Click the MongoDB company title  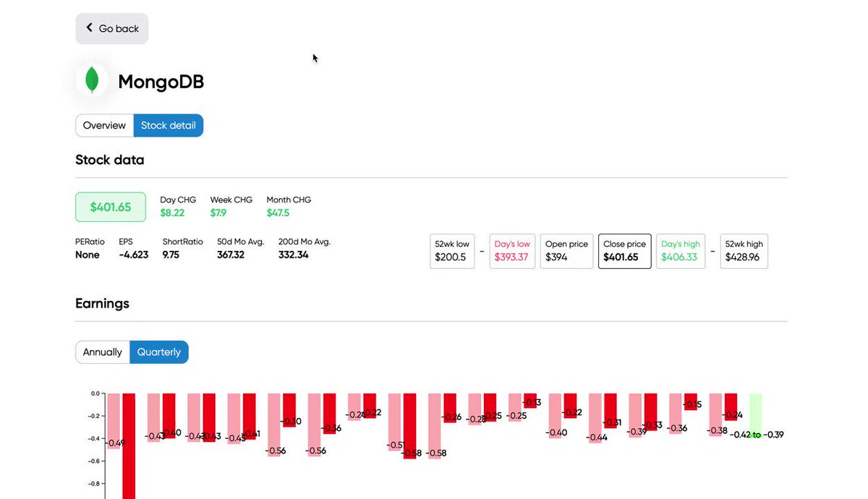click(161, 82)
